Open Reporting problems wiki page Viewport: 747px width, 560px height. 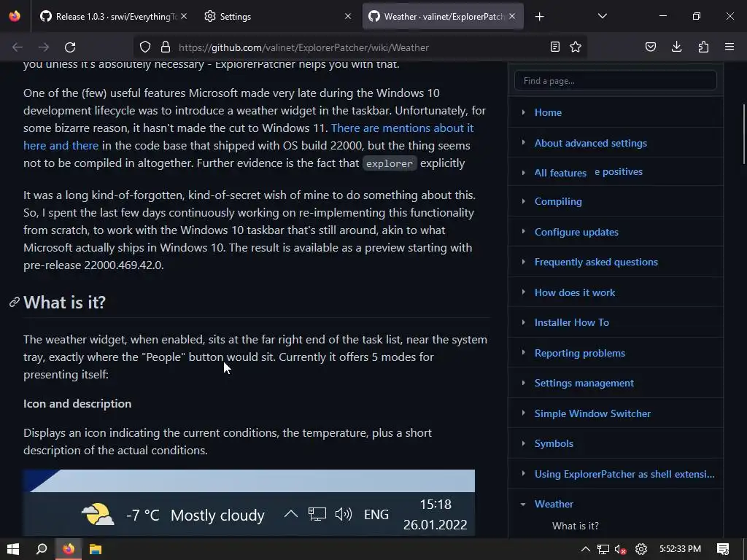click(580, 353)
